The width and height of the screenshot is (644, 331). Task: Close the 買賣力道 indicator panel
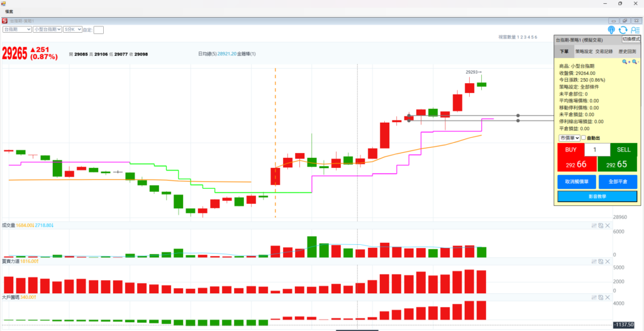608,261
